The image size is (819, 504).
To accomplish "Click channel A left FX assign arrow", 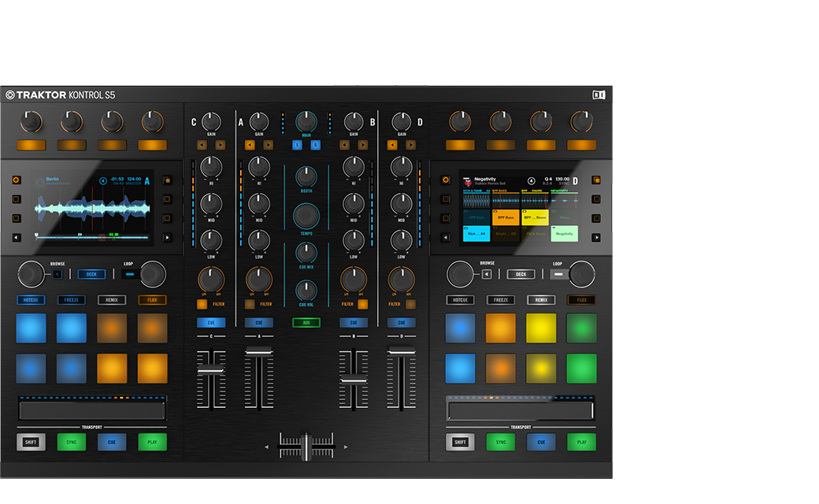I will tap(250, 145).
